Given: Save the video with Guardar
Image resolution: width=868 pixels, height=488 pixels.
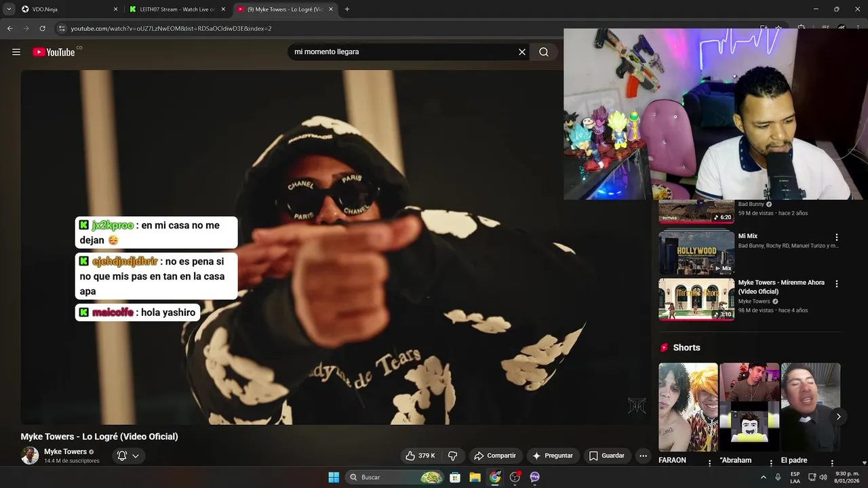Looking at the screenshot, I should coord(607,455).
